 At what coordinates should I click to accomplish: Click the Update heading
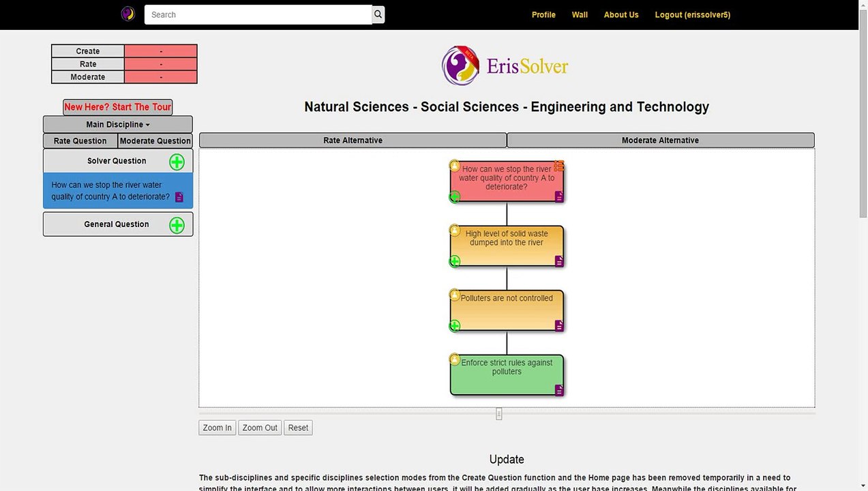[507, 460]
